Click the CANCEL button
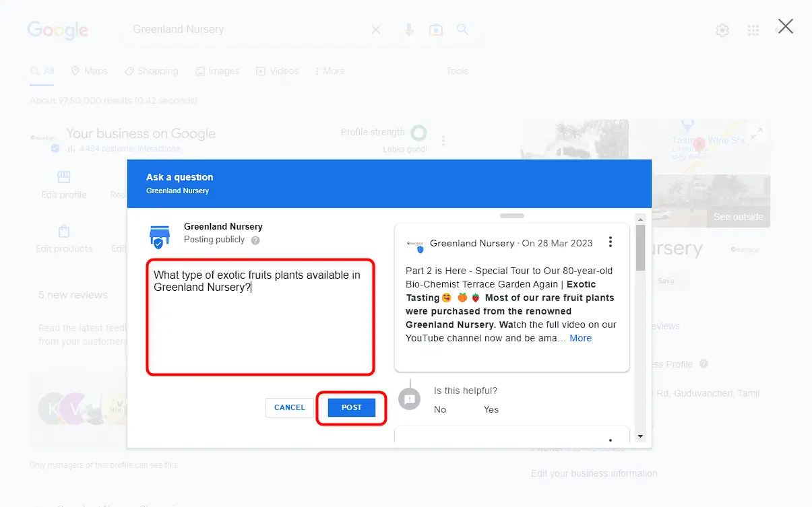 click(x=290, y=407)
